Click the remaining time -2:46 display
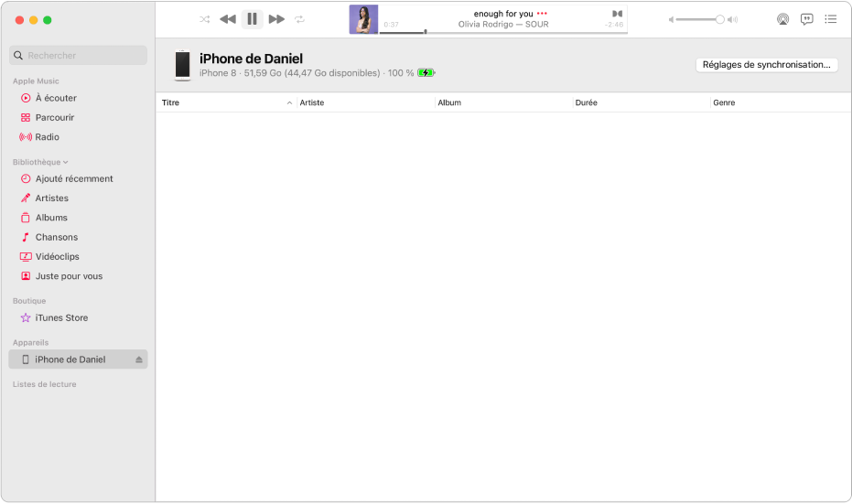 click(614, 25)
